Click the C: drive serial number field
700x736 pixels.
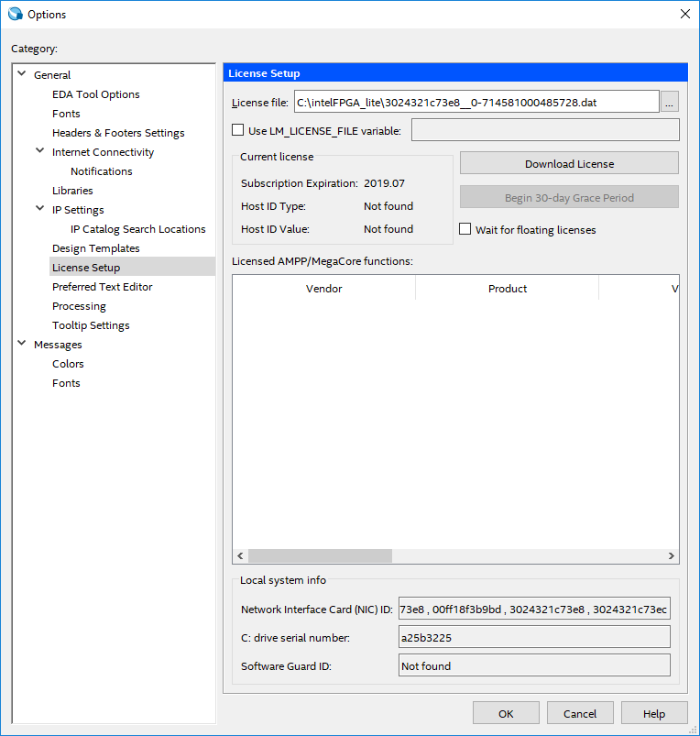click(x=534, y=637)
